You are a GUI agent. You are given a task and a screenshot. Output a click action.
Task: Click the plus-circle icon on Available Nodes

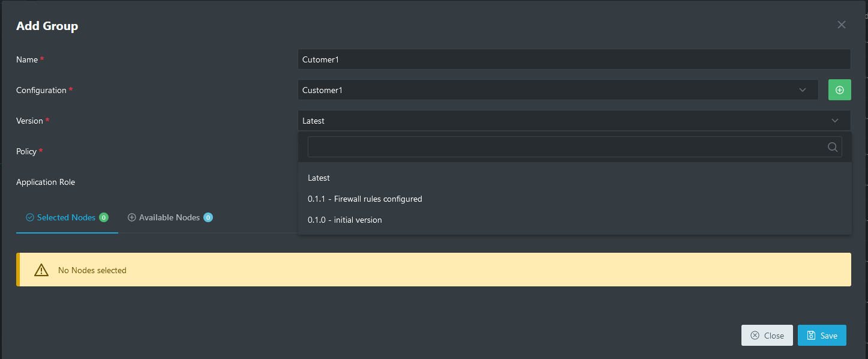tap(132, 217)
